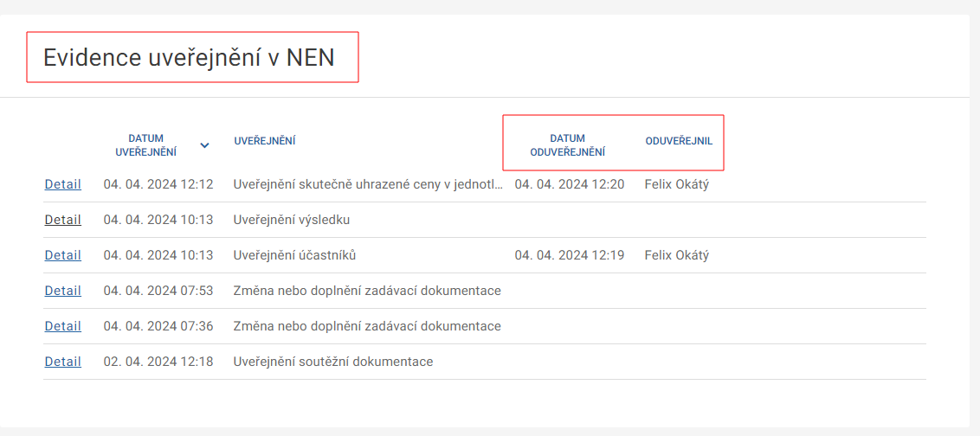Open Detail for Uveřejnění soutěžní dokumentace row
The image size is (980, 436).
click(62, 362)
